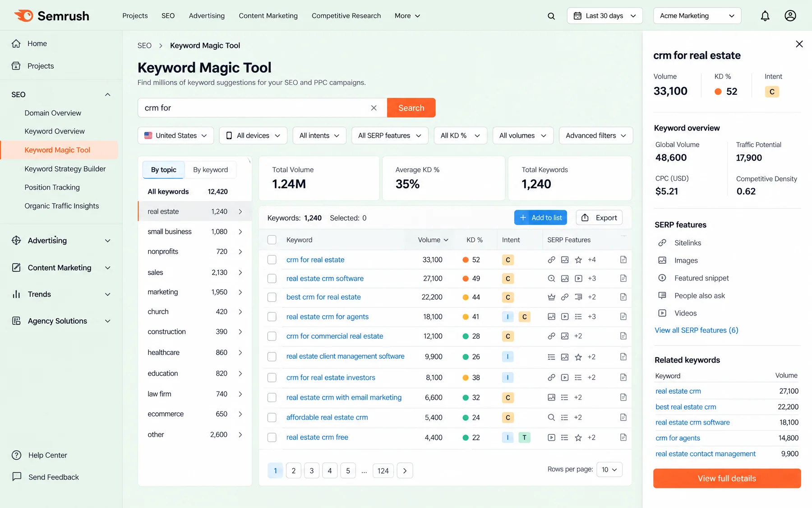Open the search magnifier in top bar
This screenshot has width=812, height=508.
(x=551, y=16)
